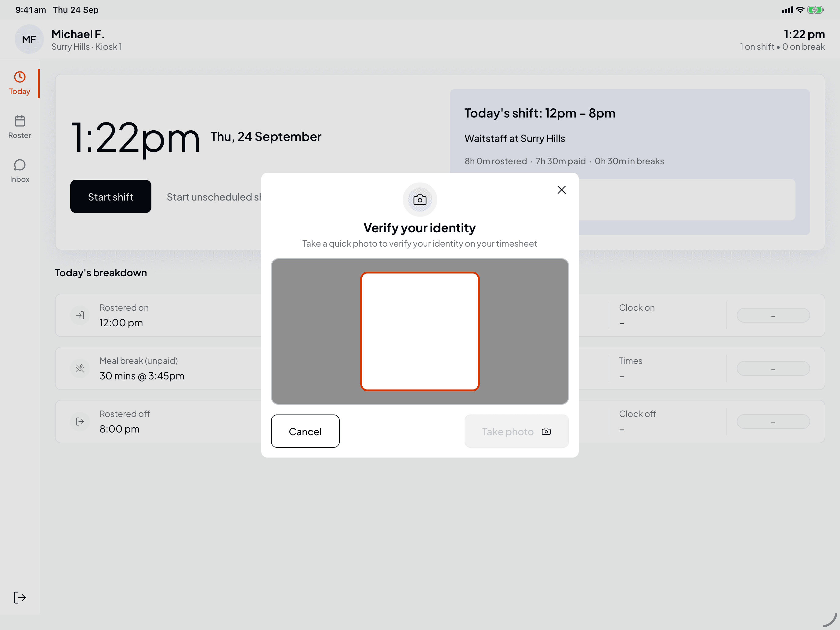Image resolution: width=840 pixels, height=630 pixels.
Task: Click the dash pill in Clock off row
Action: 773,422
